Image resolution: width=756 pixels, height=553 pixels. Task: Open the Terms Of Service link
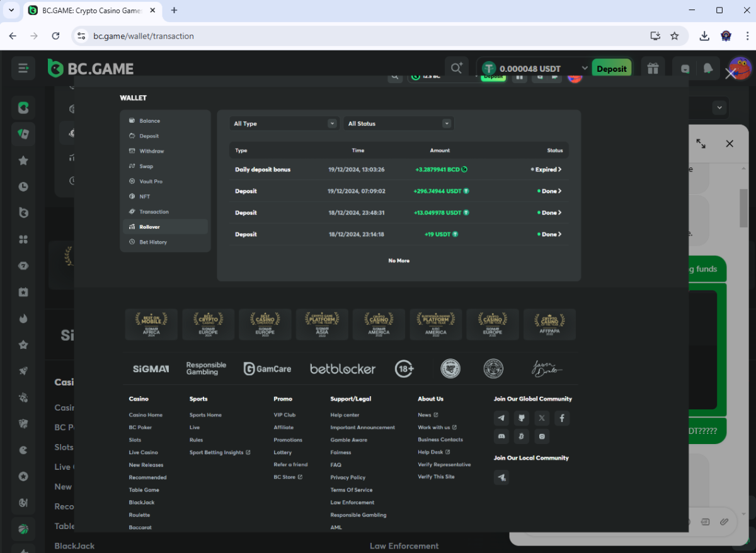(x=352, y=490)
